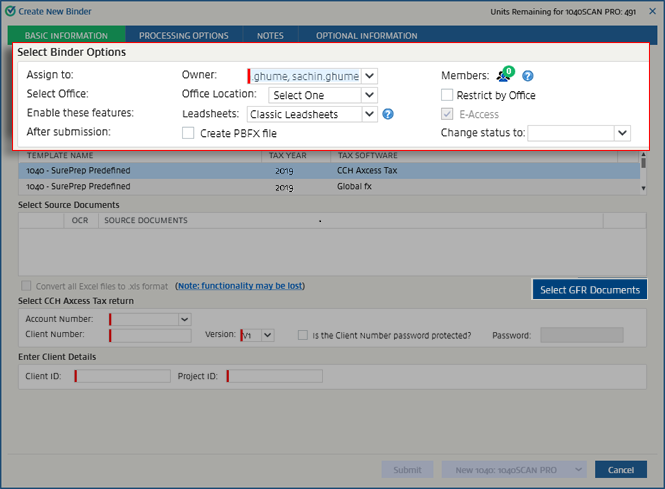Open the Change status to dropdown
The image size is (665, 489).
point(622,133)
